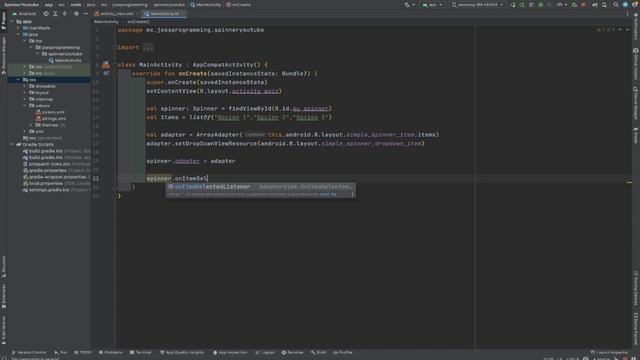This screenshot has height=360, width=640.
Task: Expand the manifests folder
Action: point(19,28)
